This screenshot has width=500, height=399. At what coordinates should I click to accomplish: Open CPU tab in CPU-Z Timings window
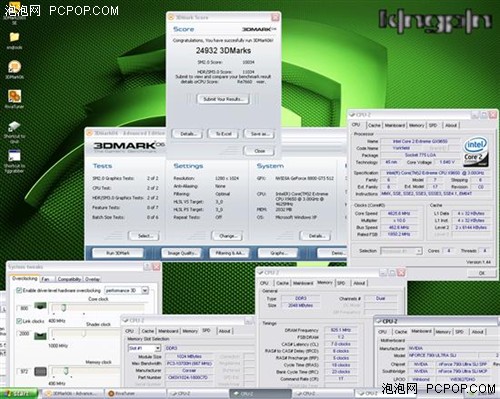[264, 283]
